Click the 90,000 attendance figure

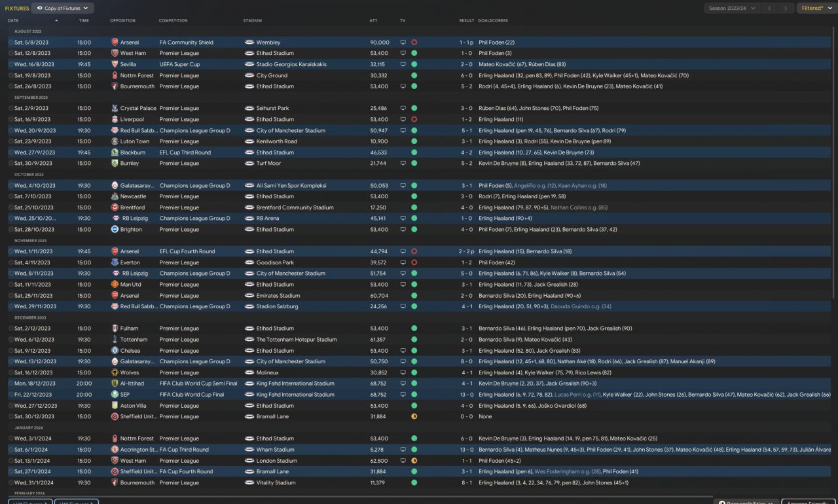tap(380, 43)
